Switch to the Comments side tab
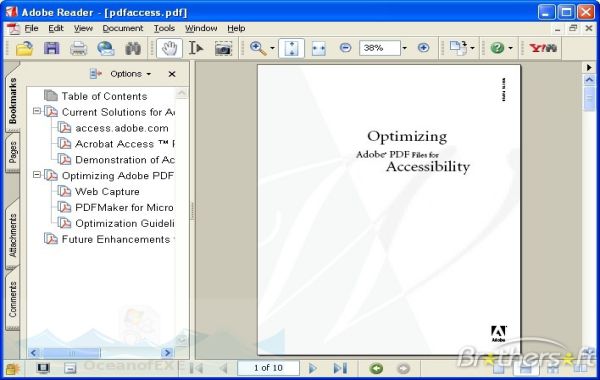600x380 pixels. tap(13, 299)
